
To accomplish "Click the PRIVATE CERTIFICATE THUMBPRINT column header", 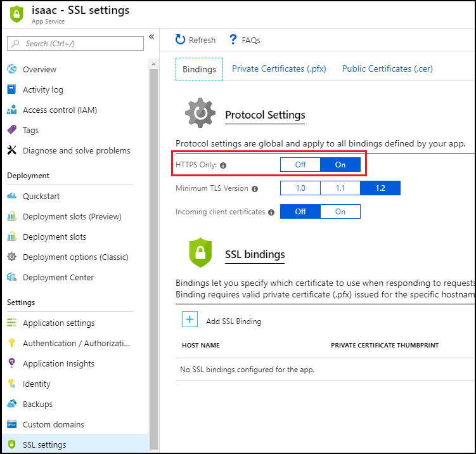I will pyautogui.click(x=385, y=346).
